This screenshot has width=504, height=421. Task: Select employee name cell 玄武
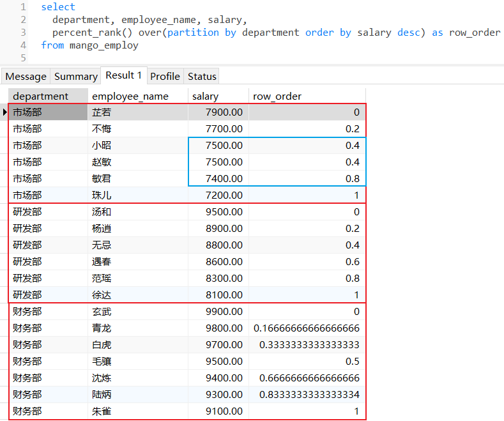(x=138, y=311)
